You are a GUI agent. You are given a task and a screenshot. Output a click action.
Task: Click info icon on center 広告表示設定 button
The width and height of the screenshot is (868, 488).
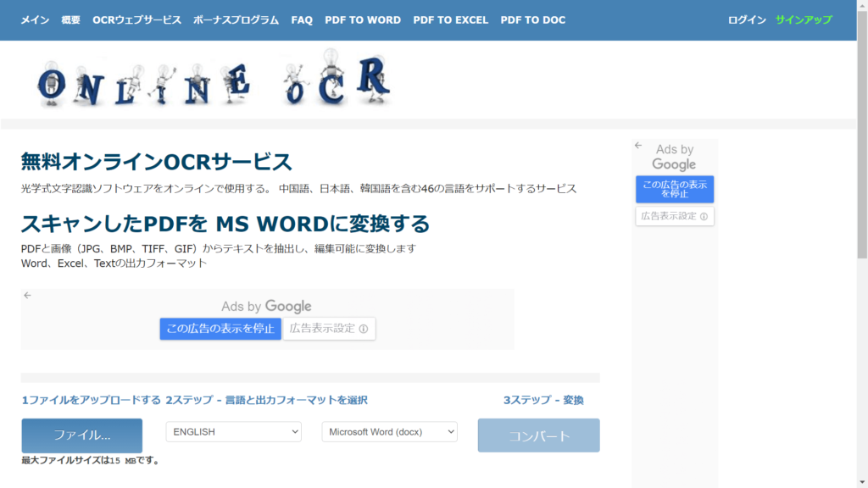[x=364, y=329]
